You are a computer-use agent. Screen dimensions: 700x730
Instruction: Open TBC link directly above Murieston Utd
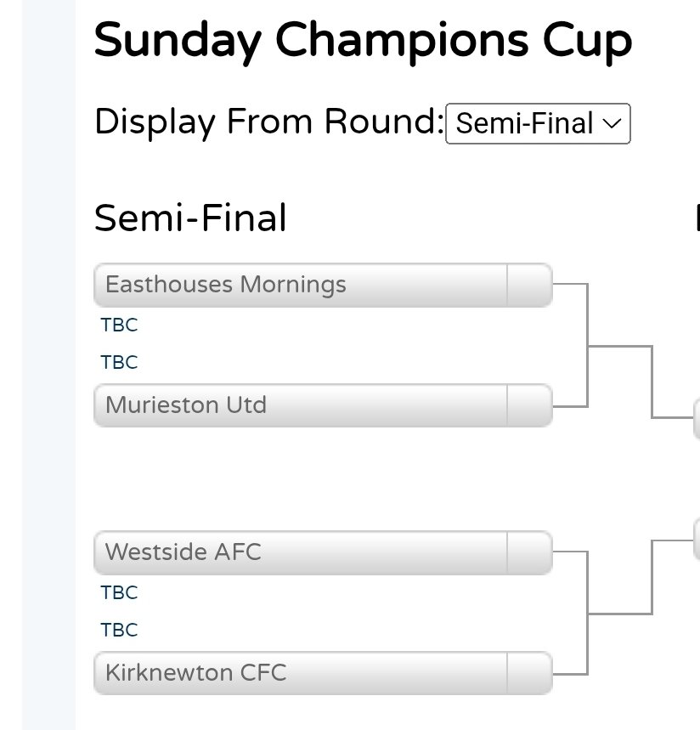(x=119, y=362)
